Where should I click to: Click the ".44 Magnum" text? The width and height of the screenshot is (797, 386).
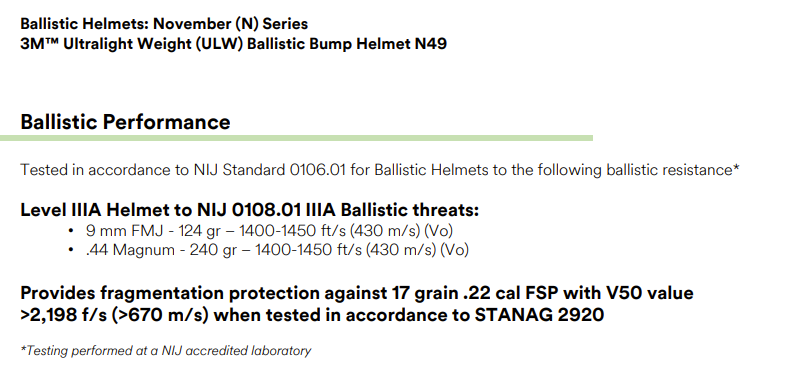coord(130,250)
